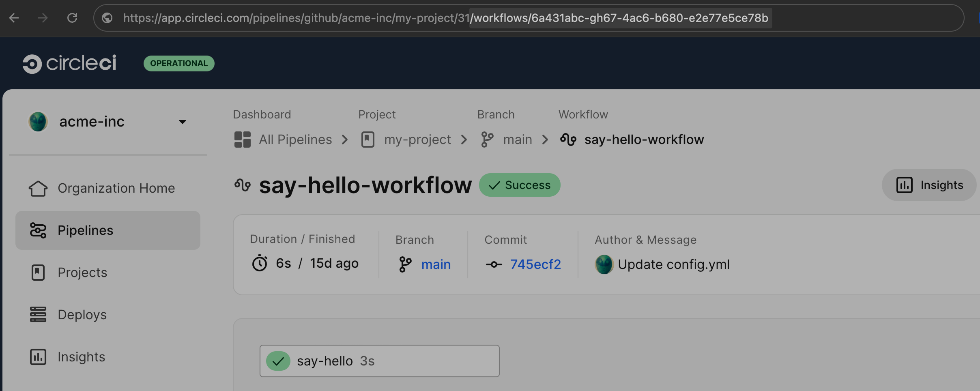Open commit link 745ecf2
Viewport: 980px width, 391px height.
[x=535, y=264]
